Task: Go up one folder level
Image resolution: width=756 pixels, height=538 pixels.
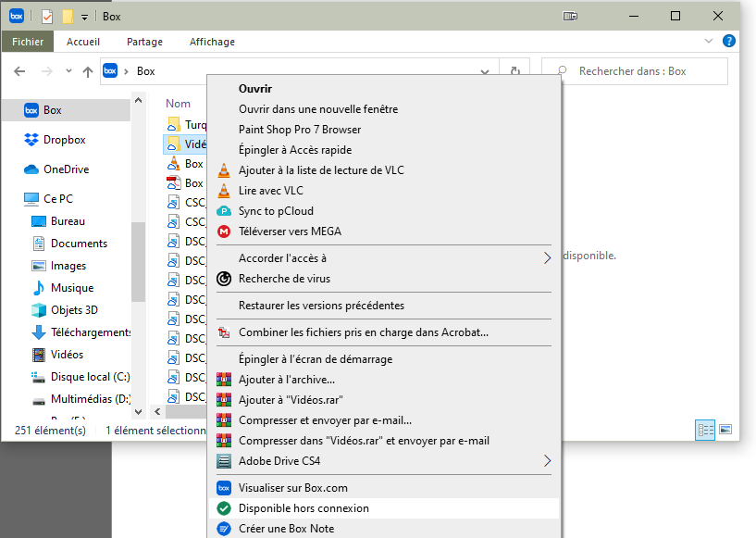Action: (87, 72)
